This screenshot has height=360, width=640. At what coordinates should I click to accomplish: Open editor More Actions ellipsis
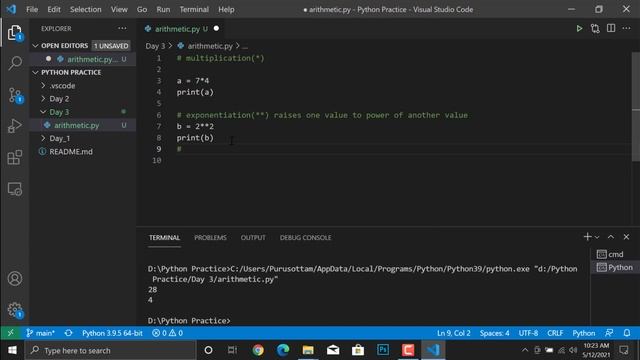[627, 28]
